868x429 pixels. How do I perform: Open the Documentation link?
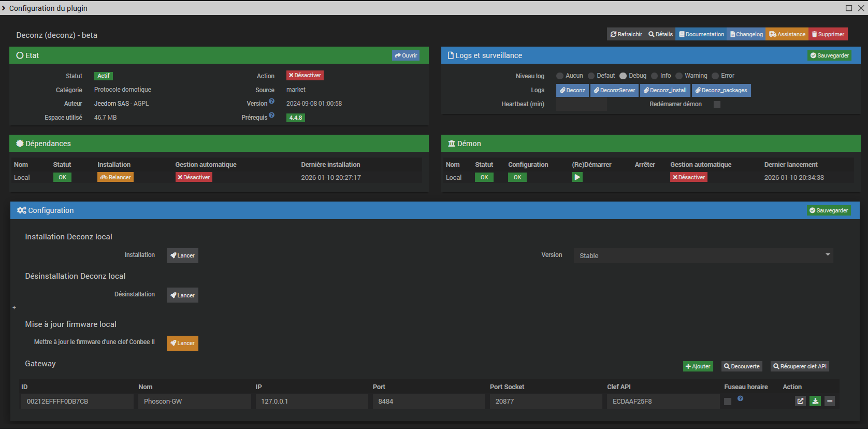pos(701,34)
